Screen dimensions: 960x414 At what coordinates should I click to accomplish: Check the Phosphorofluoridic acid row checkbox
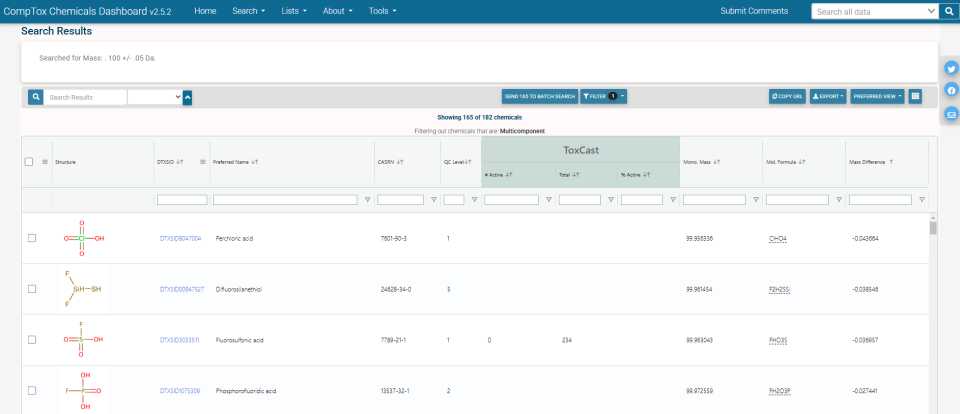[x=32, y=391]
